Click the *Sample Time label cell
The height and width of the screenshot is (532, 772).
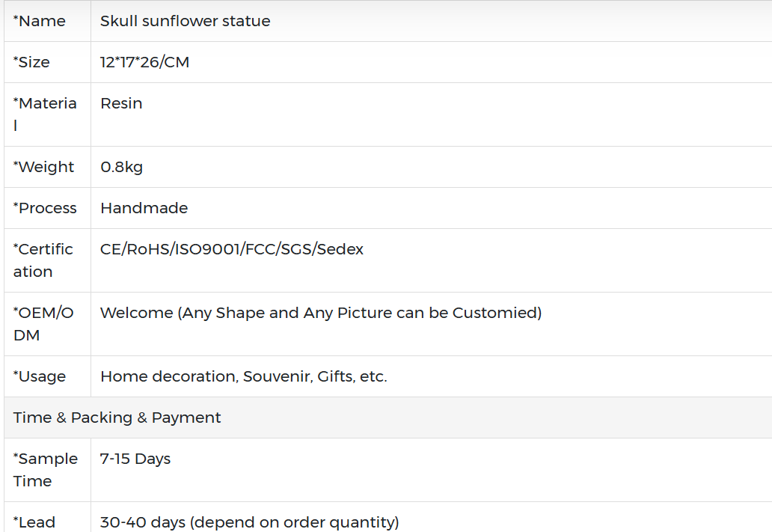click(x=46, y=469)
